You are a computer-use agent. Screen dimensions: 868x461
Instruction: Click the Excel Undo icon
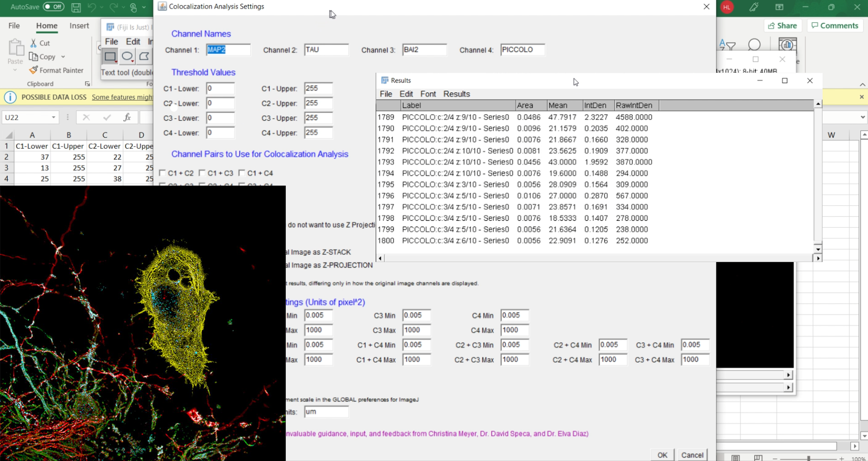[x=92, y=7]
